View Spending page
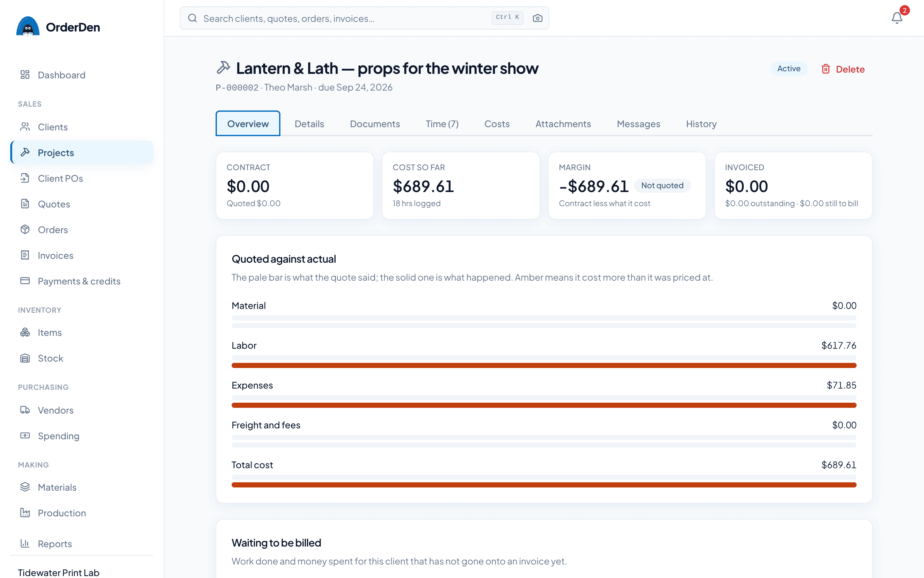The width and height of the screenshot is (924, 578). [82, 436]
